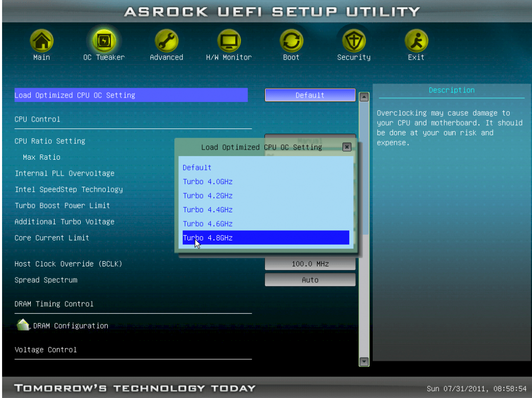Open the Spread Spectrum Auto dropdown
The width and height of the screenshot is (532, 398).
click(310, 280)
